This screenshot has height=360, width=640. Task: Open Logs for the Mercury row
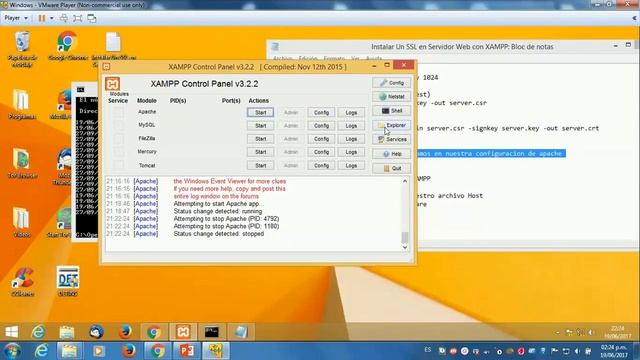coord(351,152)
